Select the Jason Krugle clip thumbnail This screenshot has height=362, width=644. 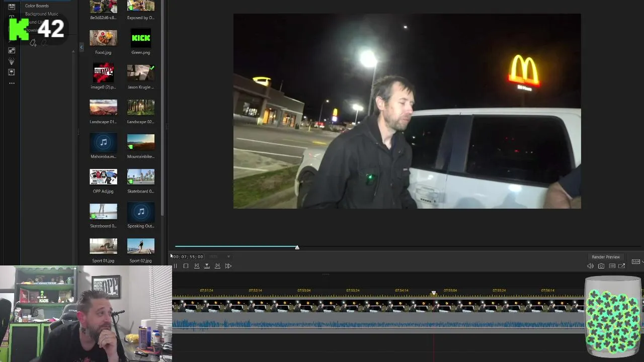(141, 73)
